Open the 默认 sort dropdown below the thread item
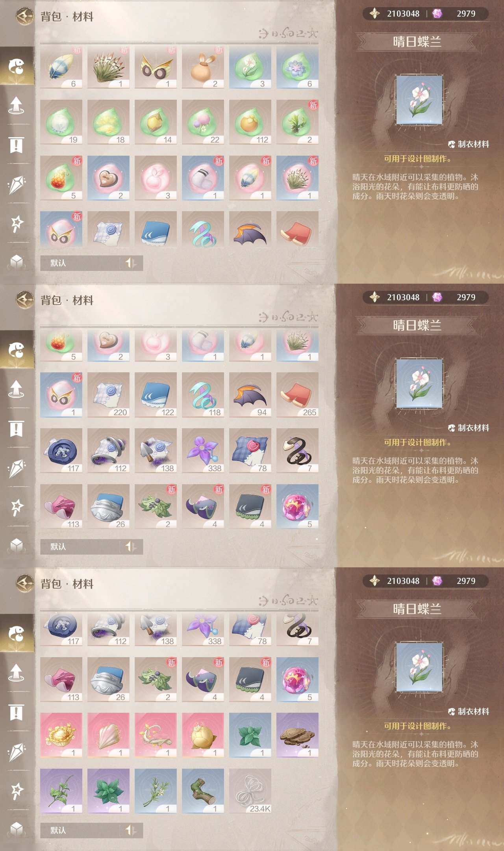This screenshot has width=504, height=851. pyautogui.click(x=80, y=830)
